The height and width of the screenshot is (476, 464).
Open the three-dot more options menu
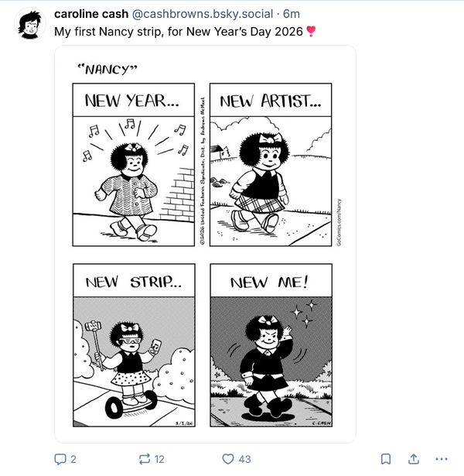pyautogui.click(x=442, y=459)
